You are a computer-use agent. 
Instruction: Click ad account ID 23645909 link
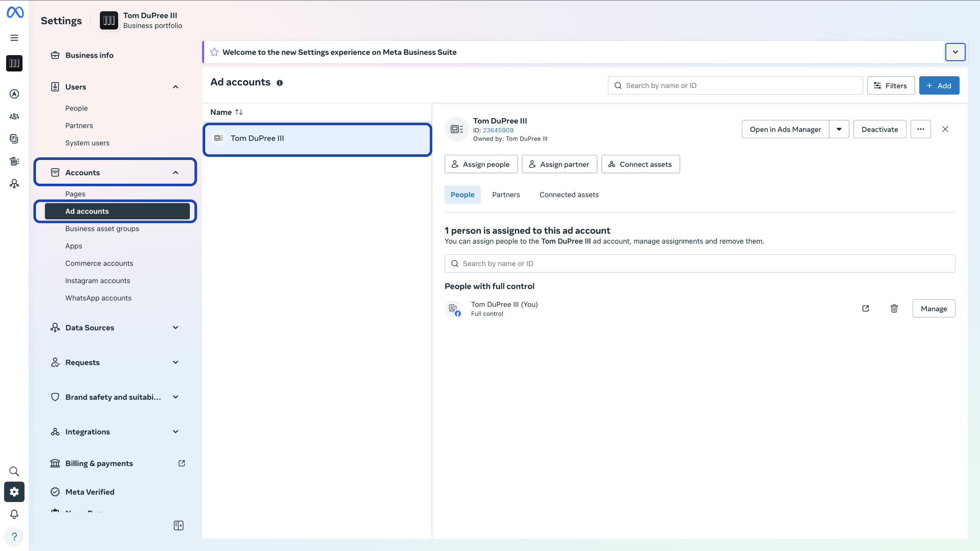(498, 130)
